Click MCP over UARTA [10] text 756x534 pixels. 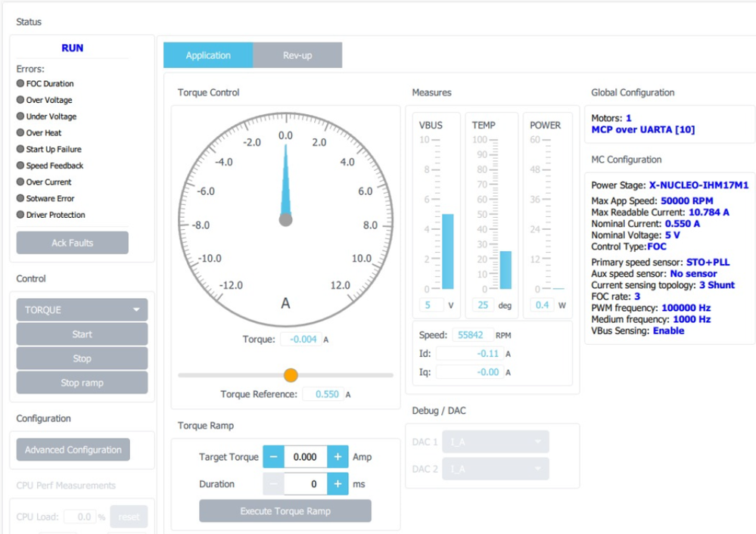(643, 129)
